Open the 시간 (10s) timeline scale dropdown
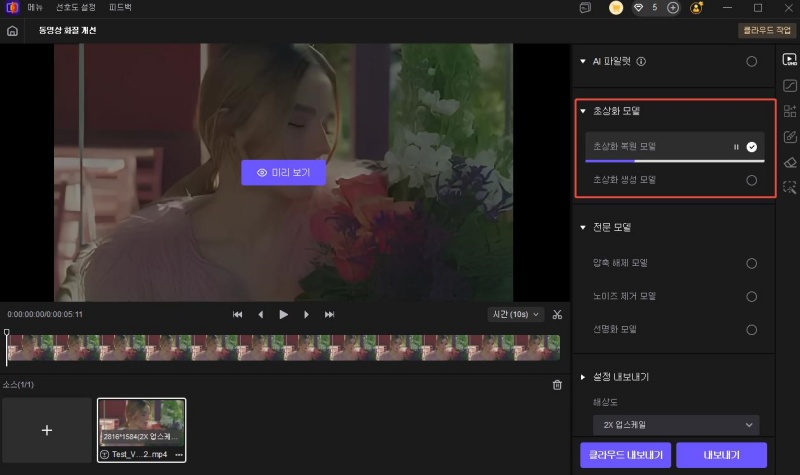This screenshot has width=800, height=475. [x=516, y=314]
